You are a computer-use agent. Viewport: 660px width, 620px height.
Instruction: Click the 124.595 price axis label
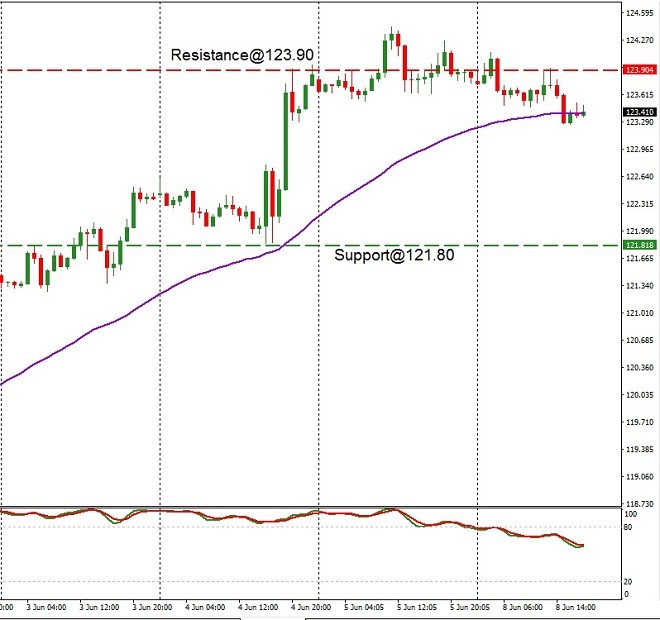point(640,13)
